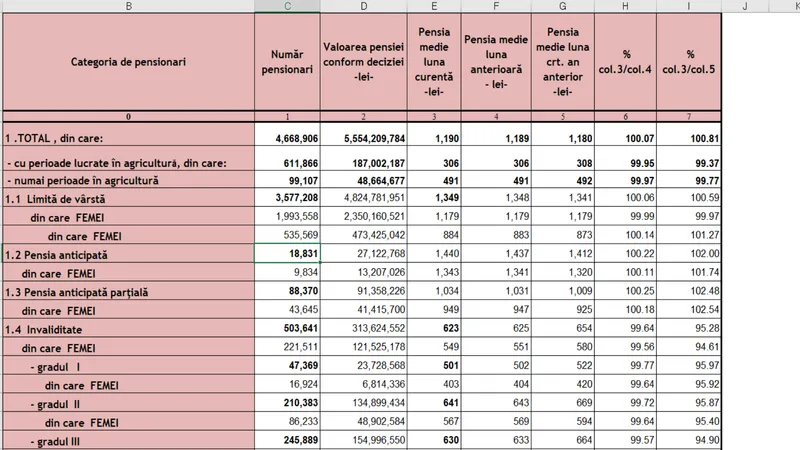Click the 'Număr pensionari' header cell
The image size is (800, 450).
click(x=287, y=62)
